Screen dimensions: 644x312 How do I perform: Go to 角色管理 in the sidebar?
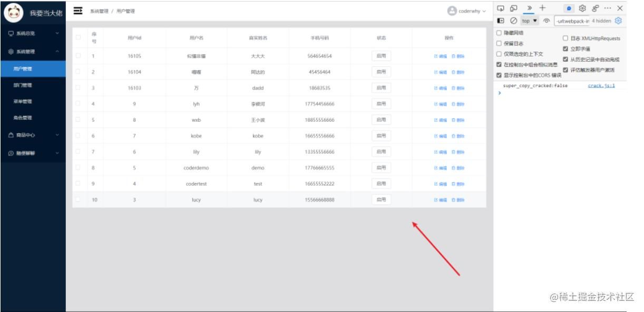(23, 118)
